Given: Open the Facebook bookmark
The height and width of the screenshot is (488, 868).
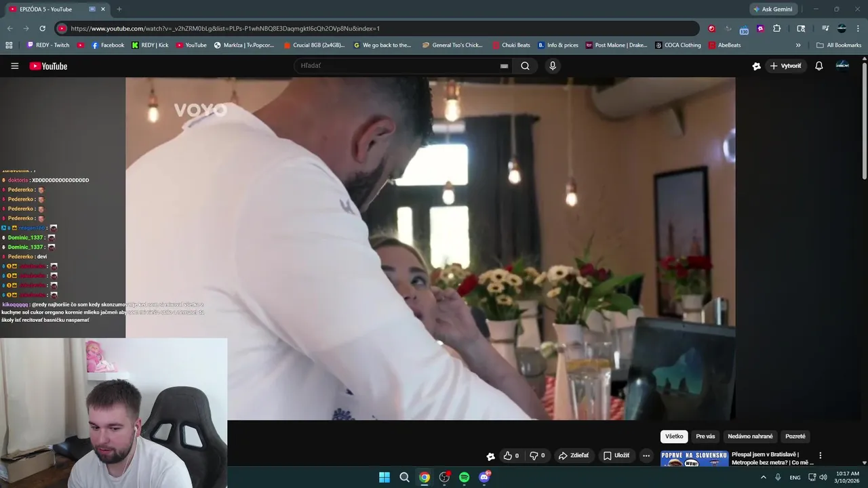Looking at the screenshot, I should [x=108, y=45].
